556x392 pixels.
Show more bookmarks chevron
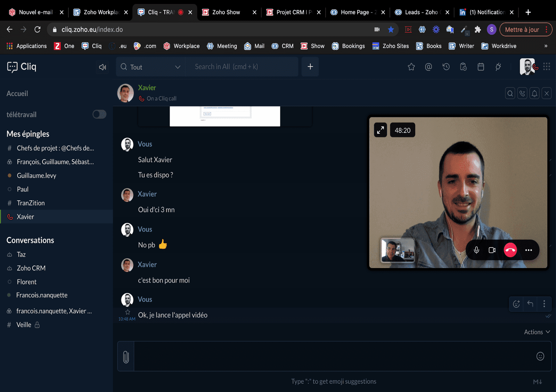[x=546, y=46]
